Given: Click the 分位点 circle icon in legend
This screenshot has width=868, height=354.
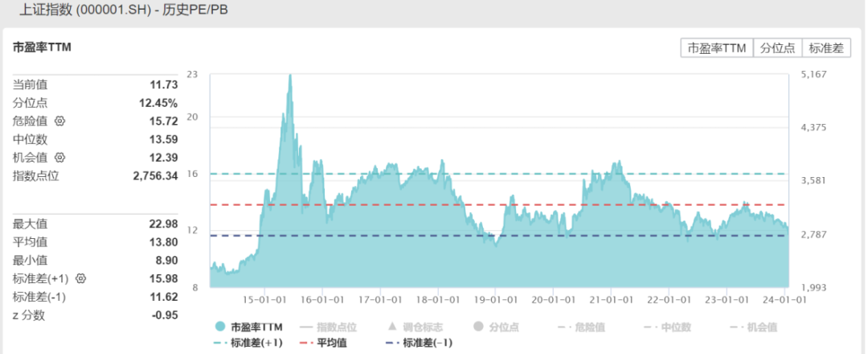Looking at the screenshot, I should click(x=477, y=327).
